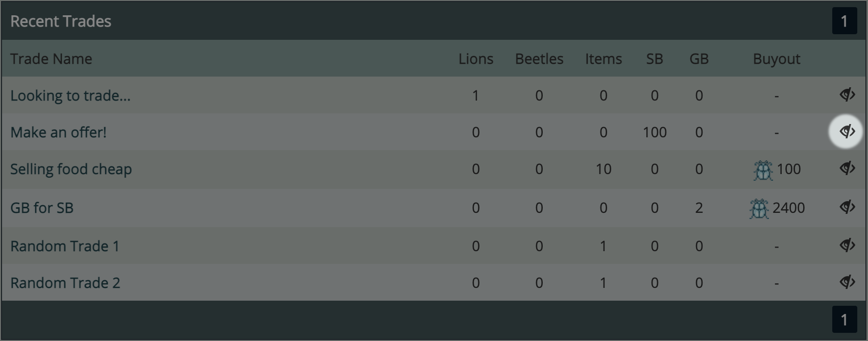The width and height of the screenshot is (868, 341).
Task: Open the Selling food cheap trade
Action: (71, 169)
